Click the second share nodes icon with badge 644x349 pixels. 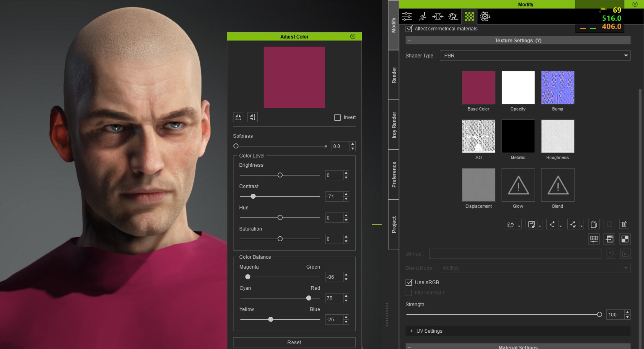coord(573,224)
